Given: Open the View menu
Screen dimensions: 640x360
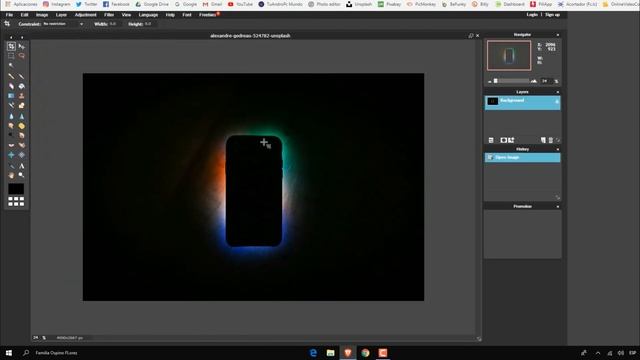Looking at the screenshot, I should click(x=127, y=15).
